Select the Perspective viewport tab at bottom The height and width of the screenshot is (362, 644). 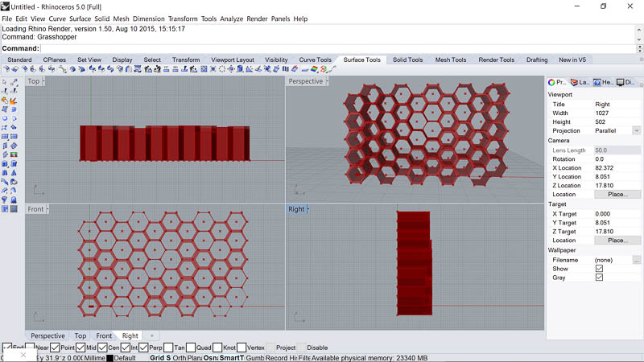47,335
